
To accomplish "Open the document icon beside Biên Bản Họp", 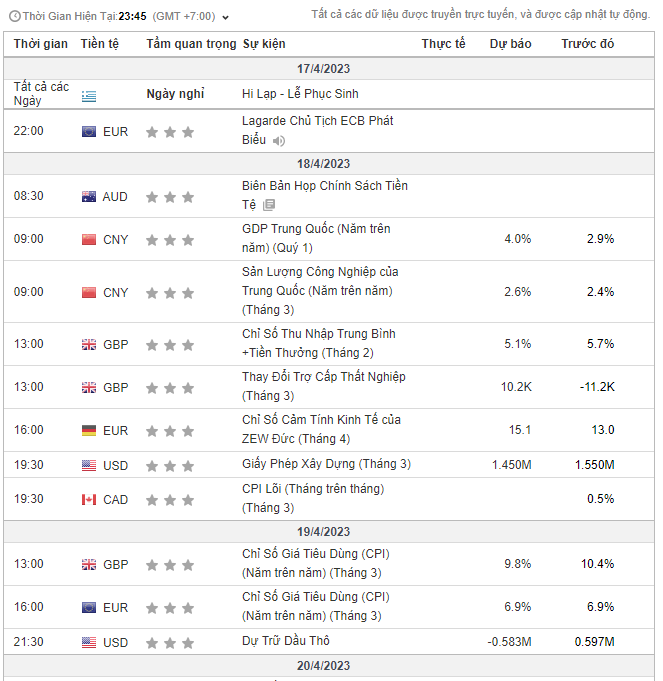I will pyautogui.click(x=268, y=205).
